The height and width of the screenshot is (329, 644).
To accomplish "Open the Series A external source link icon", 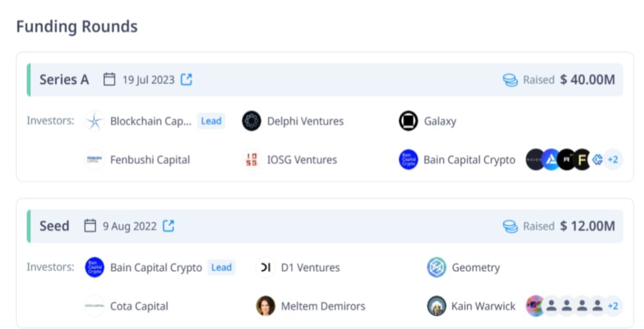I will point(186,80).
